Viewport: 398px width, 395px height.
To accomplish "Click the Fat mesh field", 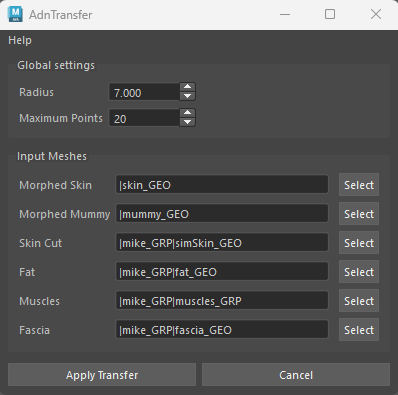I will [x=222, y=271].
